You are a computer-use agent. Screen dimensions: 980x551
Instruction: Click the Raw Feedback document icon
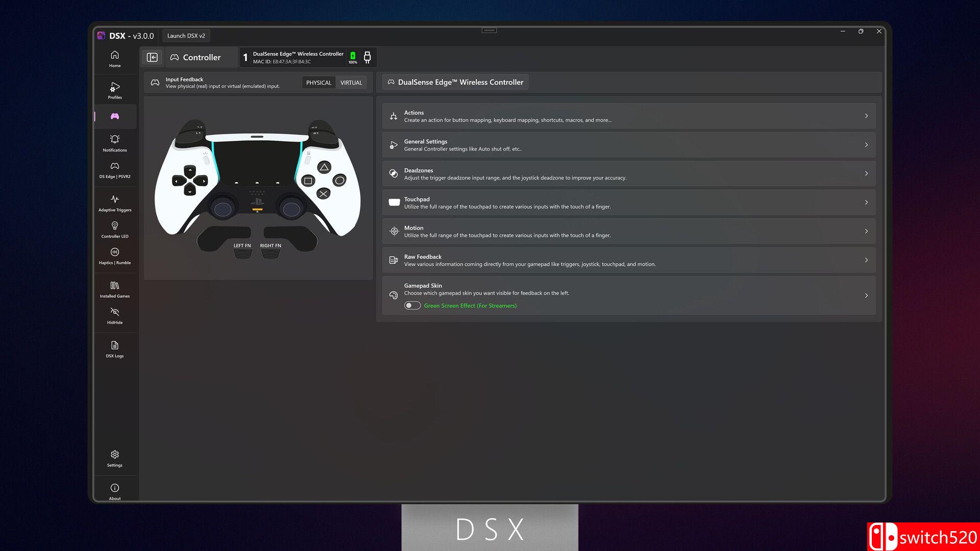click(394, 260)
